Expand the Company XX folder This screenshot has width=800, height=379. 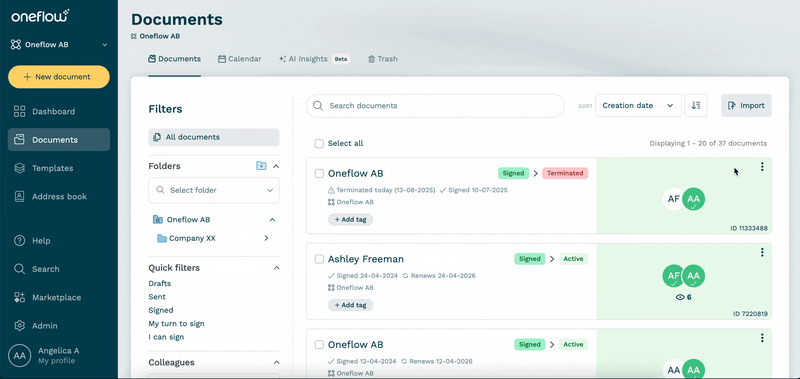pyautogui.click(x=266, y=238)
